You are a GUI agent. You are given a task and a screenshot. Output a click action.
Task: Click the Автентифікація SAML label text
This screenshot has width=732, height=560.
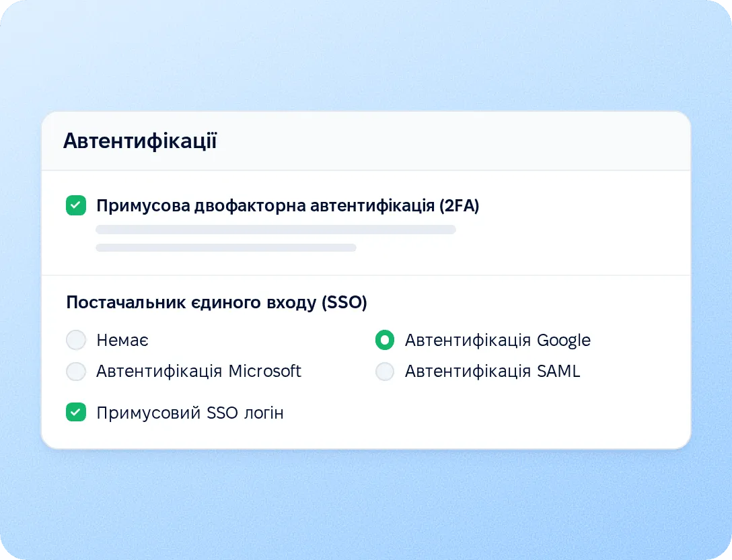click(492, 372)
